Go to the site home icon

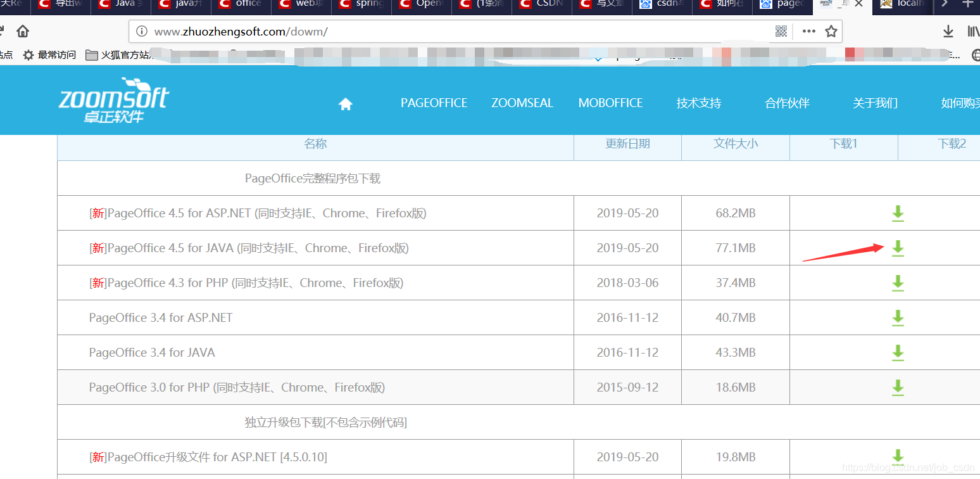pos(345,104)
